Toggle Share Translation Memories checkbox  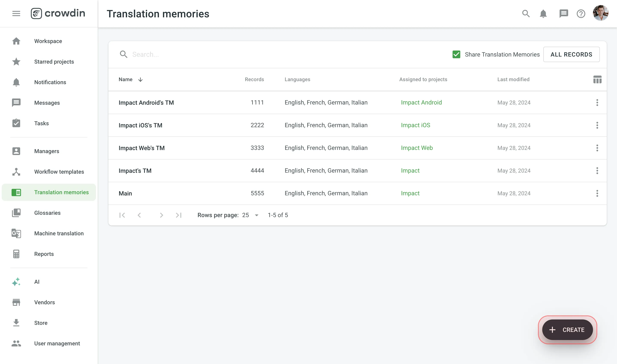point(456,54)
